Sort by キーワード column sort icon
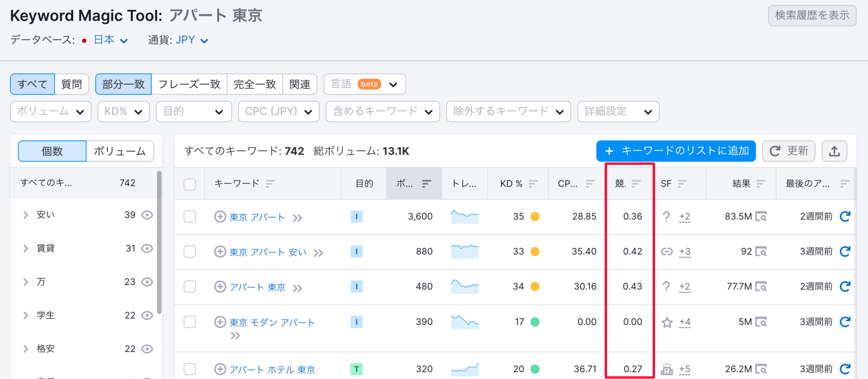 tap(270, 184)
